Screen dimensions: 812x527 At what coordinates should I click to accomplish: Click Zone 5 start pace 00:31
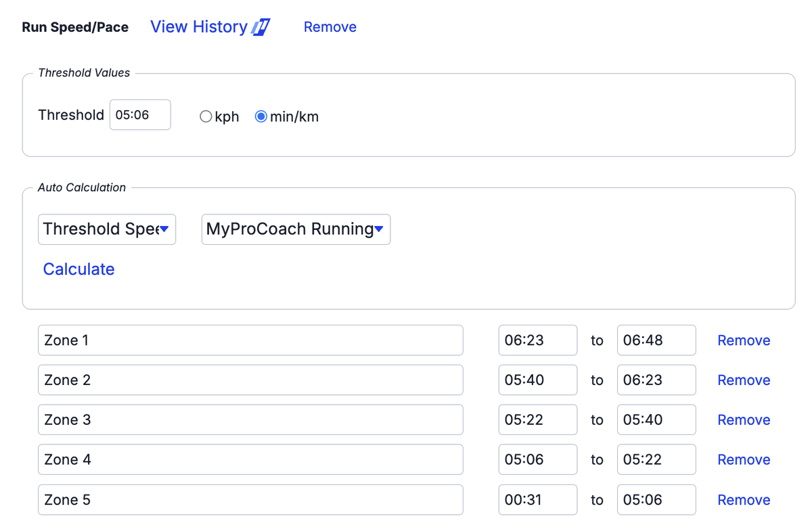(538, 500)
